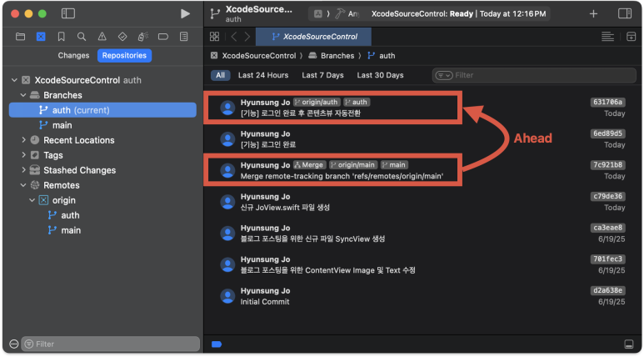Expand the Tags group
The height and width of the screenshot is (357, 644).
coord(23,155)
